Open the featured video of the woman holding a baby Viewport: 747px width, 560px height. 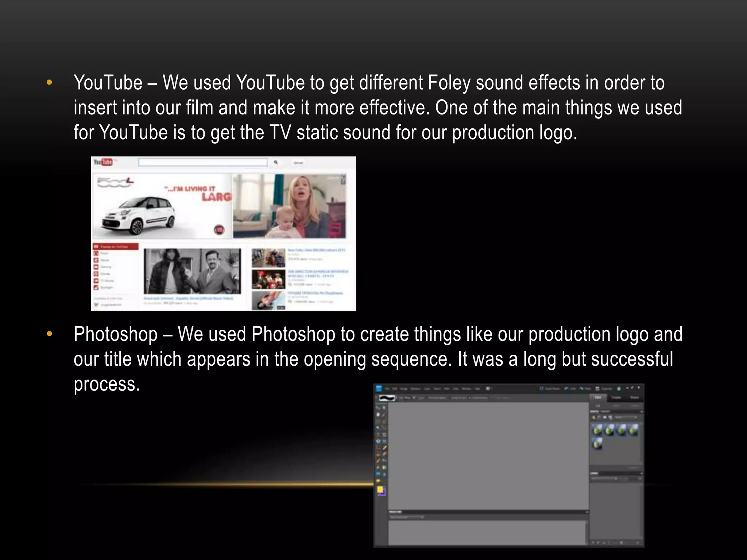click(289, 206)
